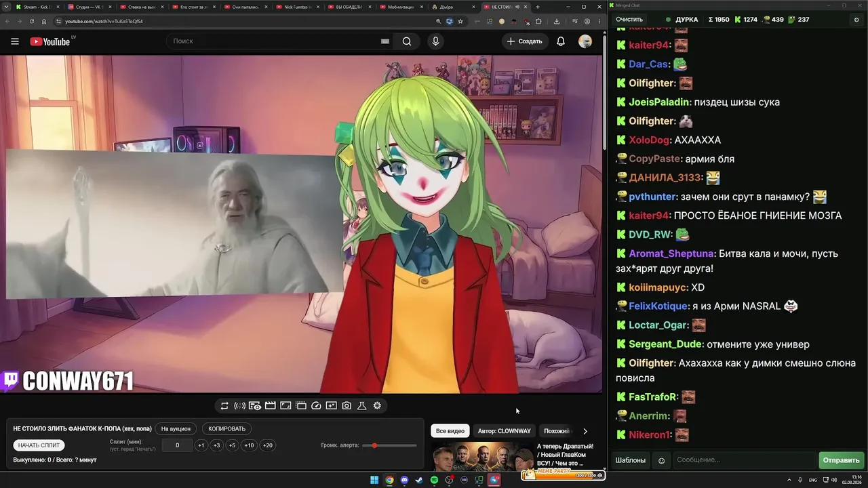Switch to the 'Ставка на вых' tab

tap(142, 7)
